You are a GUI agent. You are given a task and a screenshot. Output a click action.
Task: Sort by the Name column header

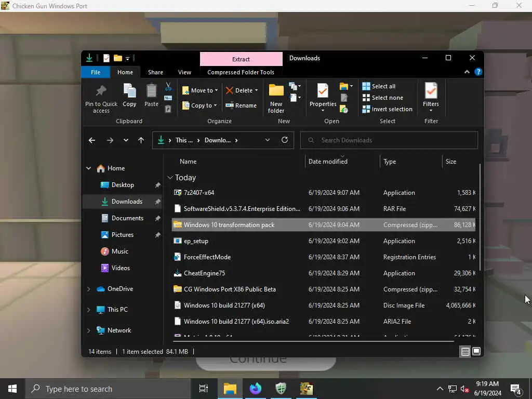point(188,162)
